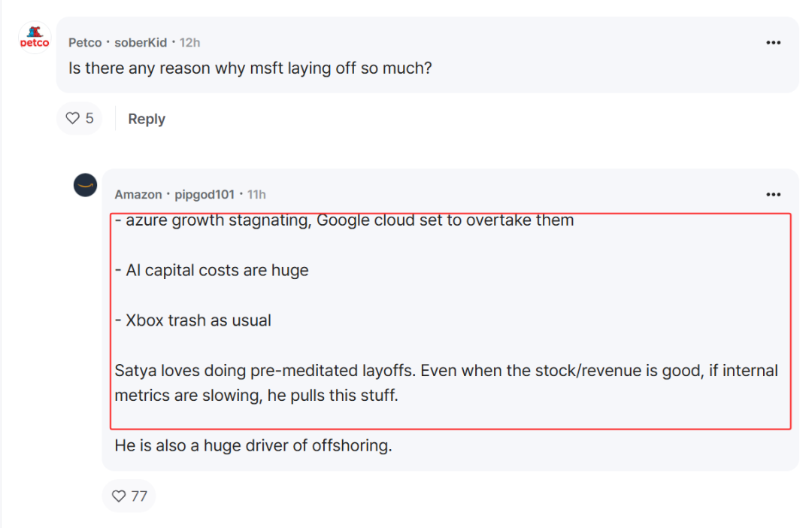View pipgod101's profile
The width and height of the screenshot is (812, 528).
point(205,194)
